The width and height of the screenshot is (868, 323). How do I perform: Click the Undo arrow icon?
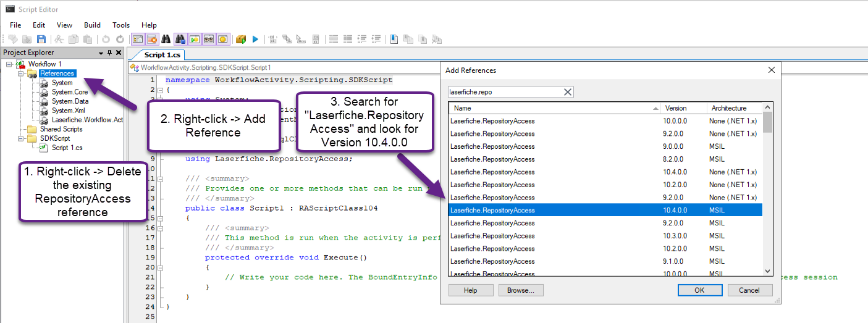[106, 39]
